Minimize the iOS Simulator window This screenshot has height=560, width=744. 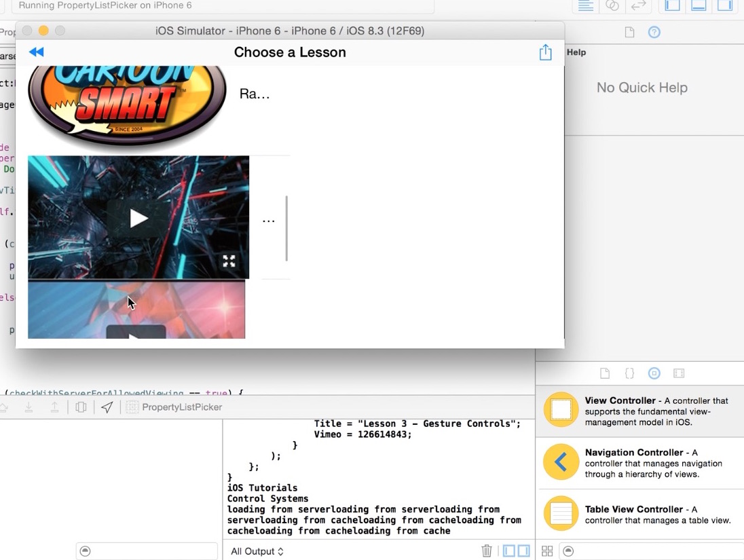[x=43, y=31]
